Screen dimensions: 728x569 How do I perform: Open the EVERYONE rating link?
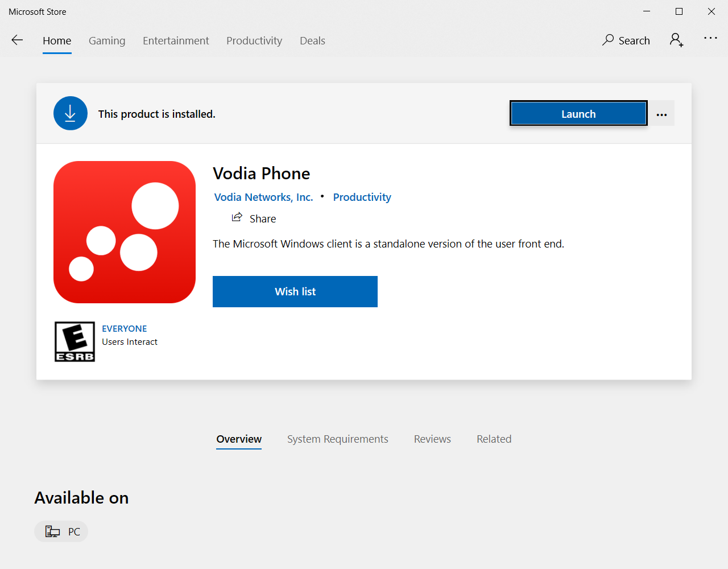tap(124, 328)
